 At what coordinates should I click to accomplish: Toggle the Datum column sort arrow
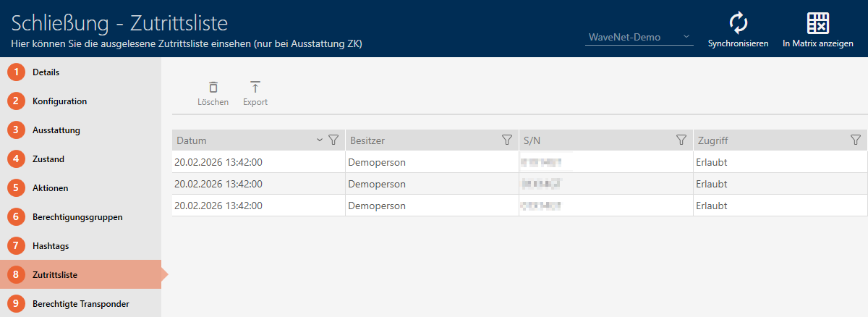pos(320,140)
